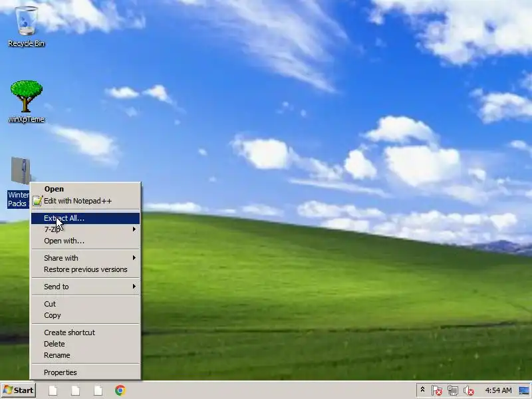Launch Google Chrome from the taskbar

coord(120,390)
